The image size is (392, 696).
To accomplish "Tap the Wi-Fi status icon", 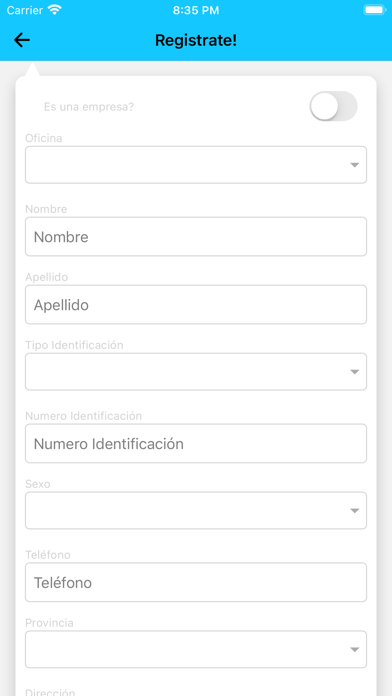I will pos(55,10).
